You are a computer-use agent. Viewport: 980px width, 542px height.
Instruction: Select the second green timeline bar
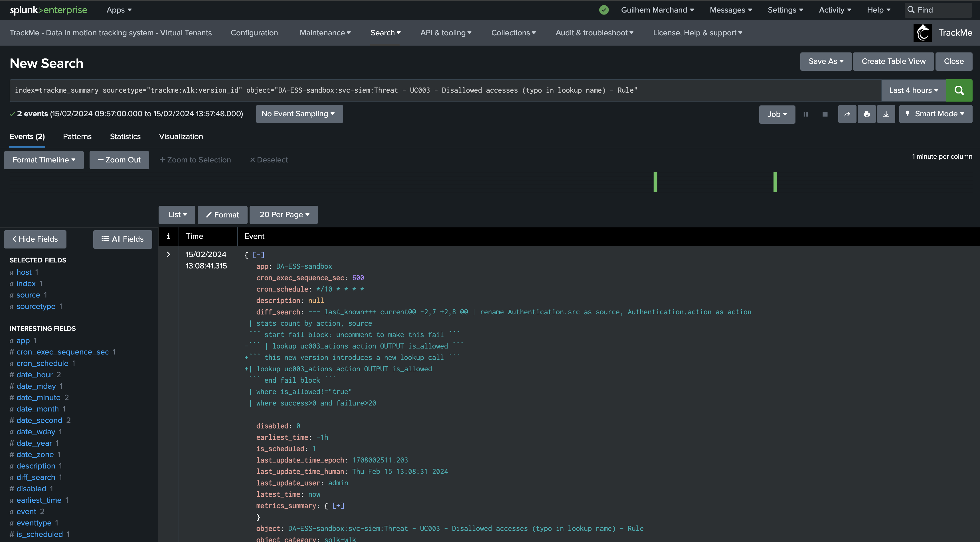click(775, 182)
